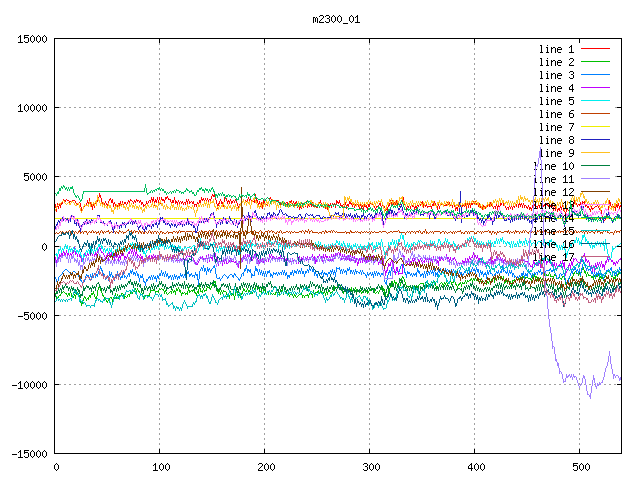640x480 pixels.
Task: Click the 15000 y-axis tick label
Action: coord(30,39)
